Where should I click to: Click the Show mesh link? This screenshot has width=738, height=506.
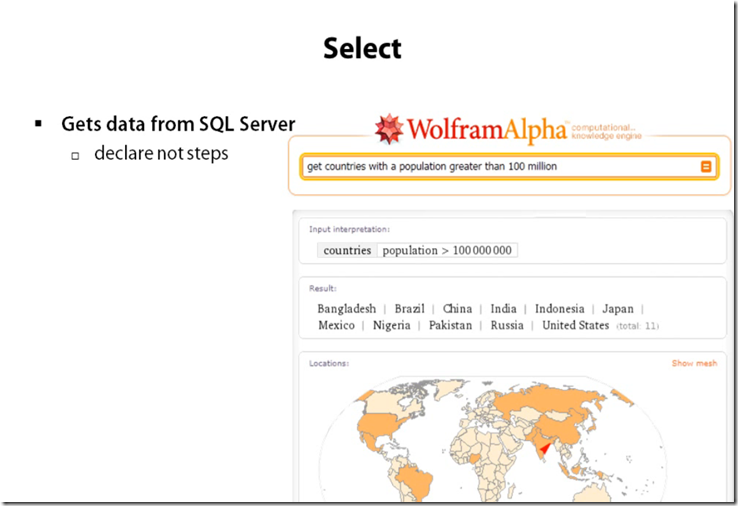694,363
